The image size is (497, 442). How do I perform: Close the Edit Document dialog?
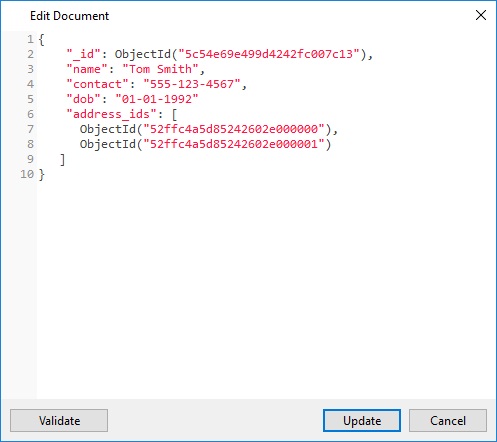[x=481, y=15]
